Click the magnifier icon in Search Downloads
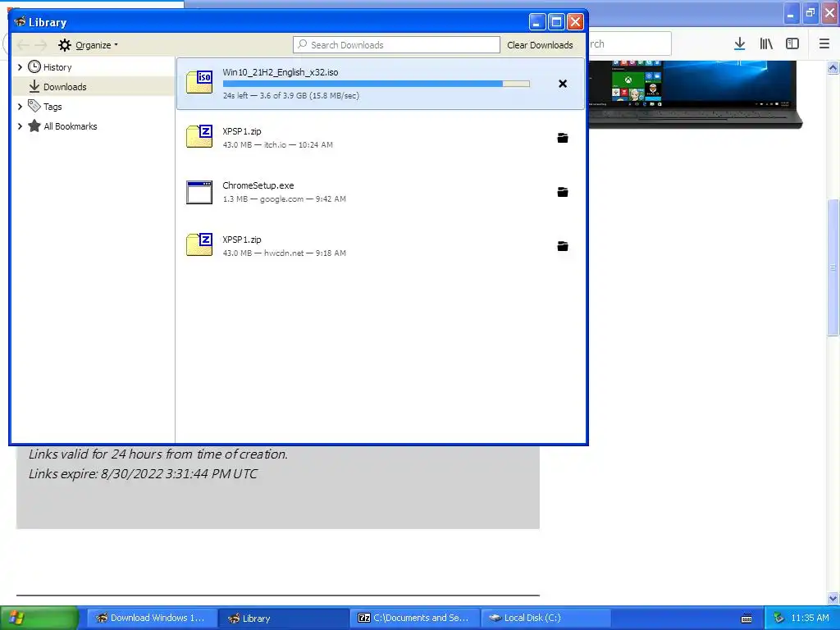 tap(303, 44)
